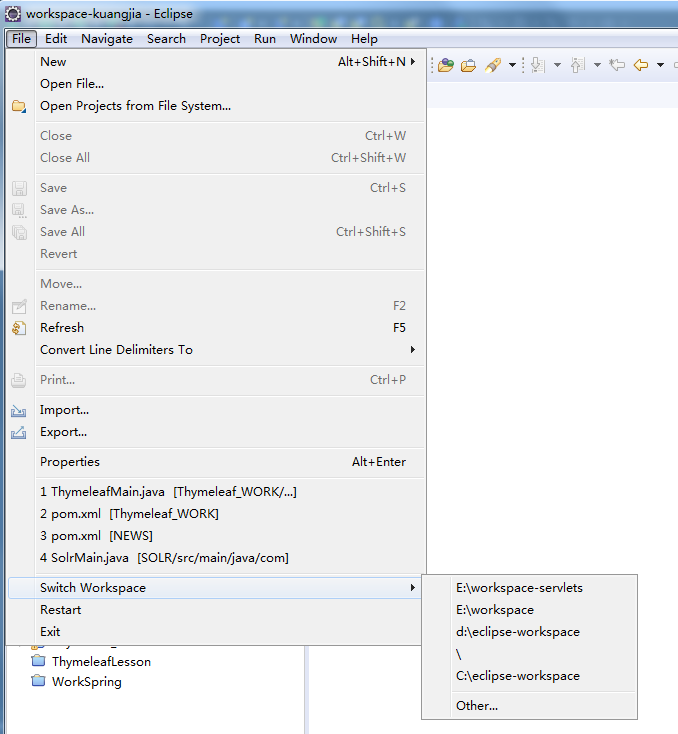Open the Window menu
Viewport: 678px width, 734px height.
[313, 39]
